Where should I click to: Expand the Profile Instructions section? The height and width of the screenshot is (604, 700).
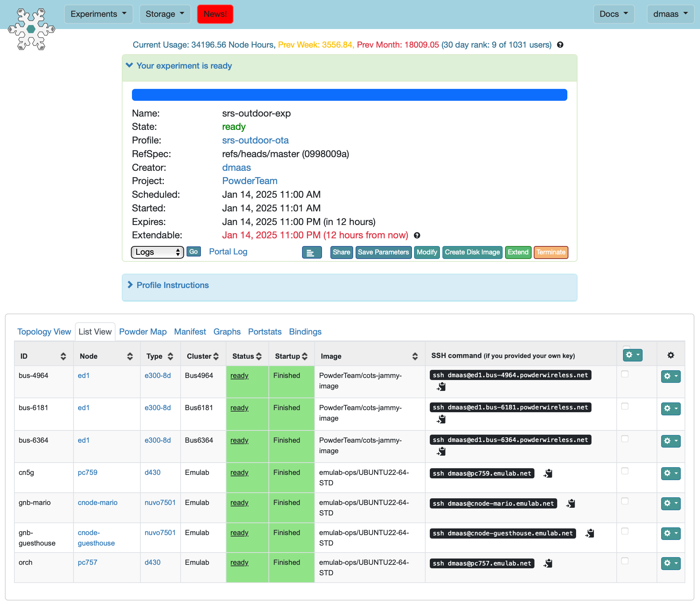[x=173, y=285]
